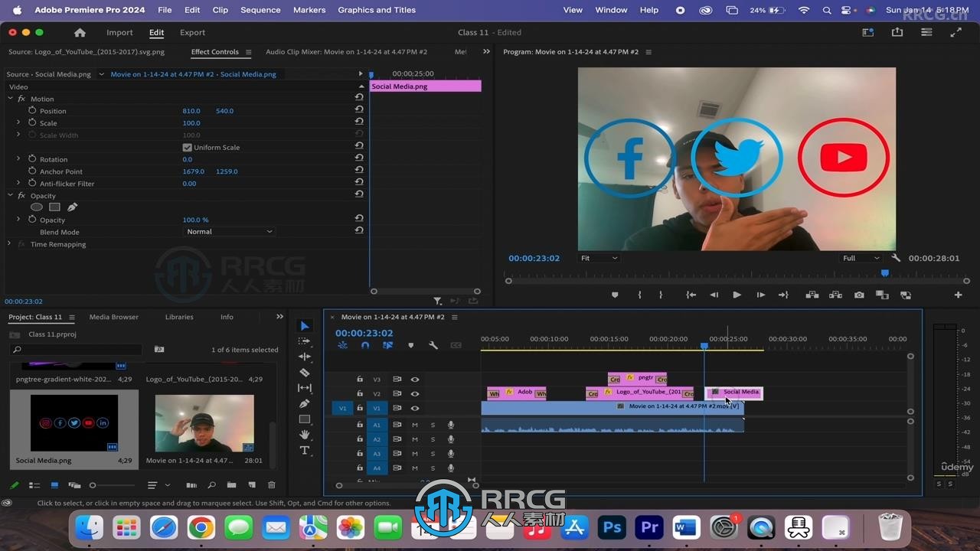Select the Selection tool arrow
The image size is (980, 551).
[x=305, y=326]
